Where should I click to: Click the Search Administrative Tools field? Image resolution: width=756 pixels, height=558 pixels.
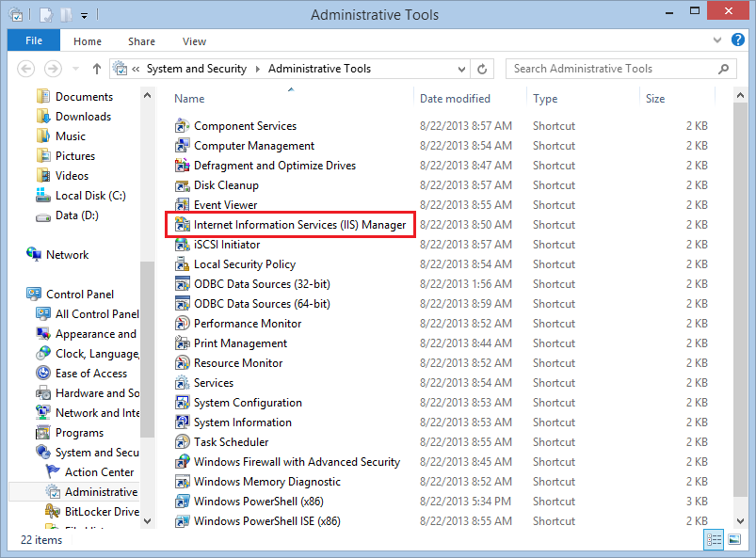[x=615, y=69]
